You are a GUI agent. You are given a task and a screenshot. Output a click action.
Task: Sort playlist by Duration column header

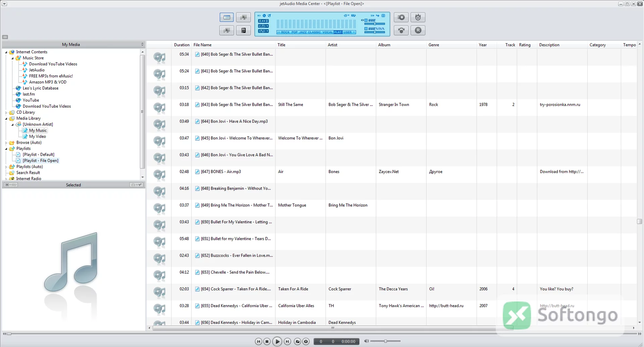pos(182,45)
